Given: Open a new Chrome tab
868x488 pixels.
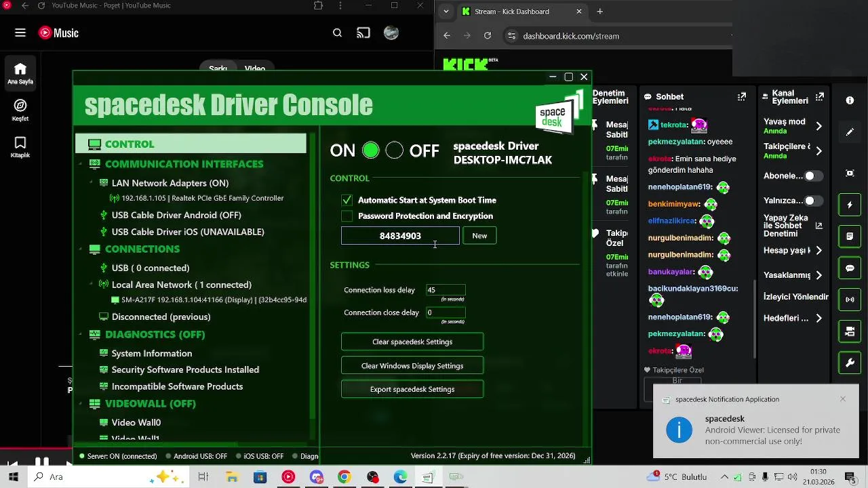Looking at the screenshot, I should (x=599, y=12).
